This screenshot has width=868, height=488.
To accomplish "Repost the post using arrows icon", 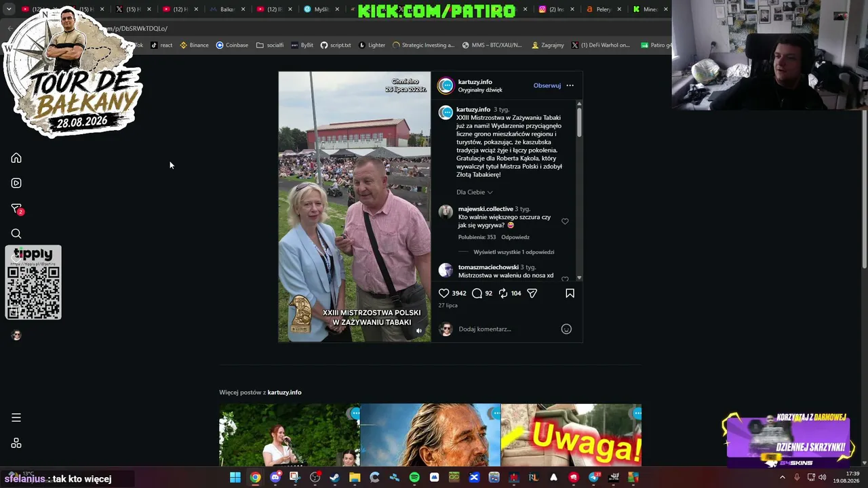I will tap(503, 293).
